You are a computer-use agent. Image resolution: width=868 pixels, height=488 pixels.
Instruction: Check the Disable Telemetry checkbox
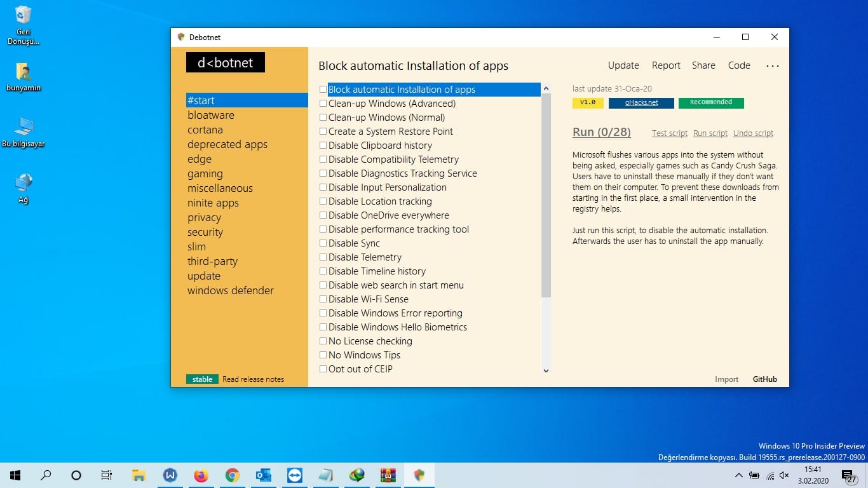pyautogui.click(x=323, y=257)
